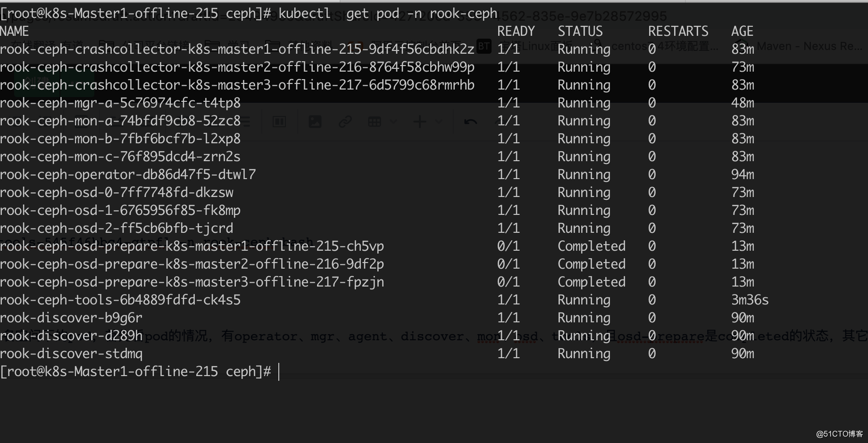The width and height of the screenshot is (868, 443).
Task: Click the faint undo arrow icon
Action: point(470,122)
